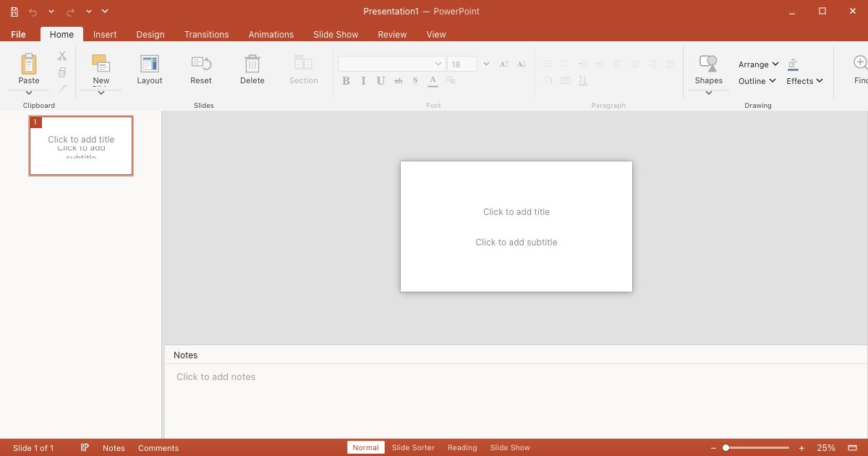Expand the New Slide layout arrow
The height and width of the screenshot is (456, 868).
pos(101,93)
